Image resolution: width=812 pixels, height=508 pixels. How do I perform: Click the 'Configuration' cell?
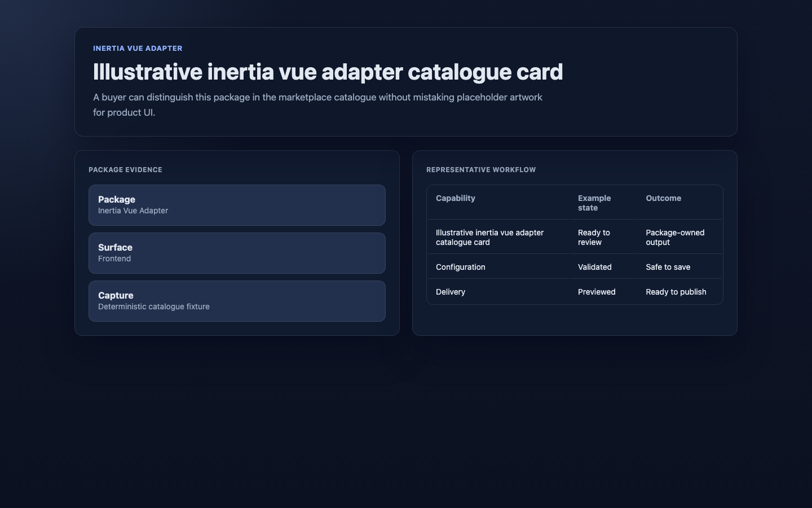click(498, 267)
